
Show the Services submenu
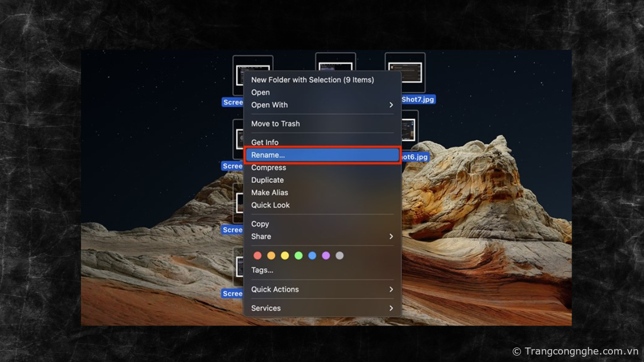(322, 308)
